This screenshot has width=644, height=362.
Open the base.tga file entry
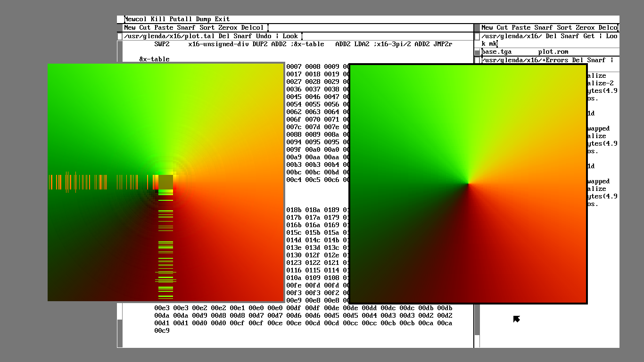pyautogui.click(x=496, y=52)
